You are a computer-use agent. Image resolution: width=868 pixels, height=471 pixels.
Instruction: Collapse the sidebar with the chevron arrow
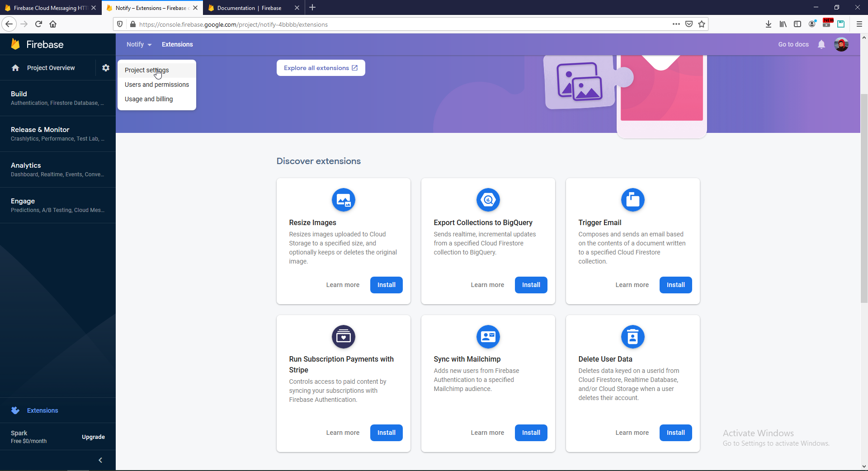[x=100, y=460]
